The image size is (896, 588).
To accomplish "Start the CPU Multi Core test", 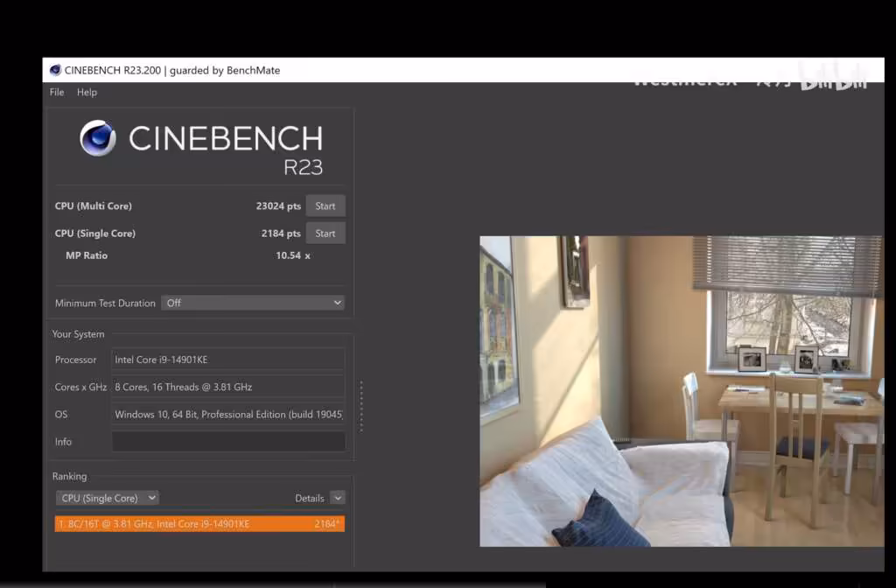I will [x=325, y=206].
